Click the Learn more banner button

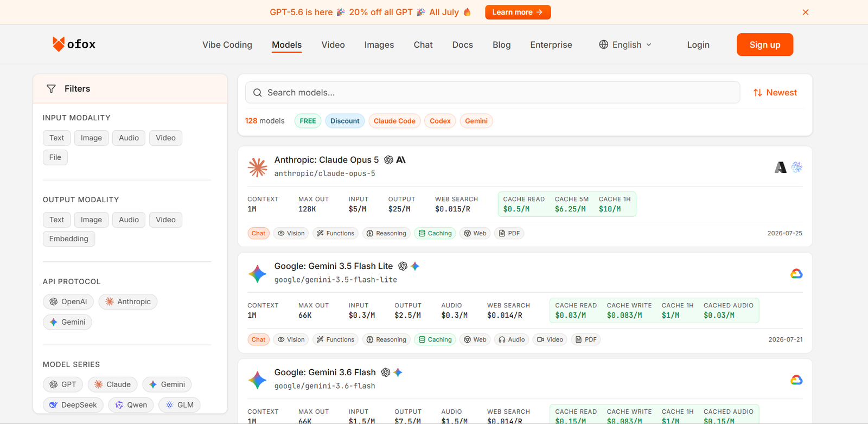[518, 12]
